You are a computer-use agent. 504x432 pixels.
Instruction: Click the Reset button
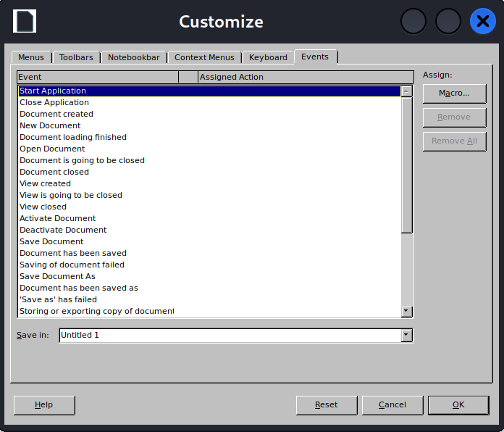[x=327, y=405]
